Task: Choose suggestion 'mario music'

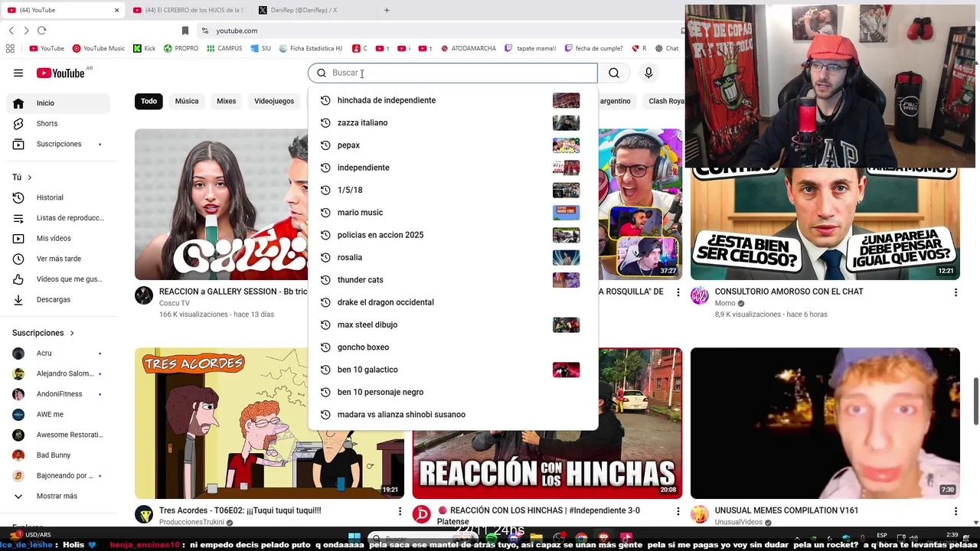Action: click(452, 213)
